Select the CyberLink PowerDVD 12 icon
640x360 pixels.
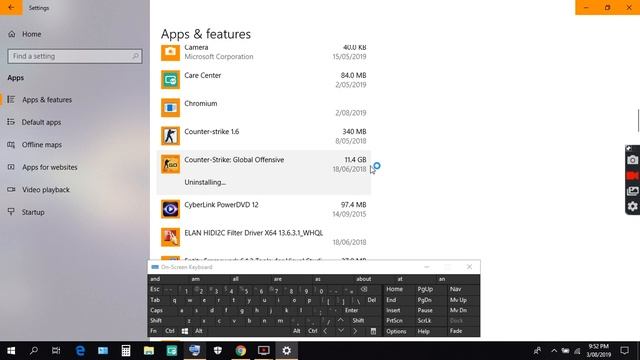(x=170, y=209)
